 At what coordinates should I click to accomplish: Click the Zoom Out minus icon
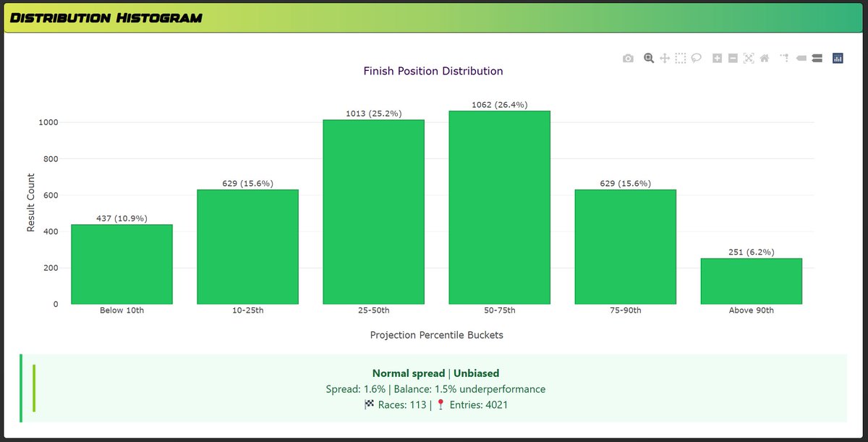click(733, 59)
